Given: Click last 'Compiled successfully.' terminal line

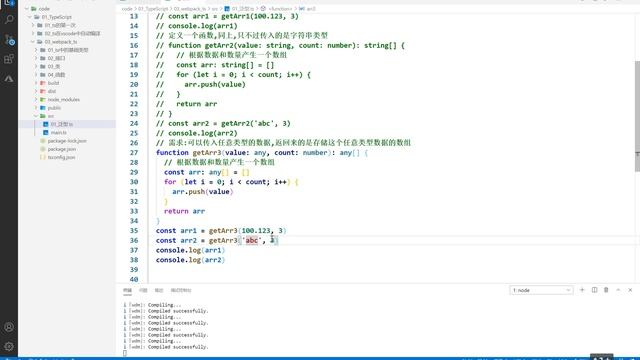Looking at the screenshot, I should [x=178, y=347].
